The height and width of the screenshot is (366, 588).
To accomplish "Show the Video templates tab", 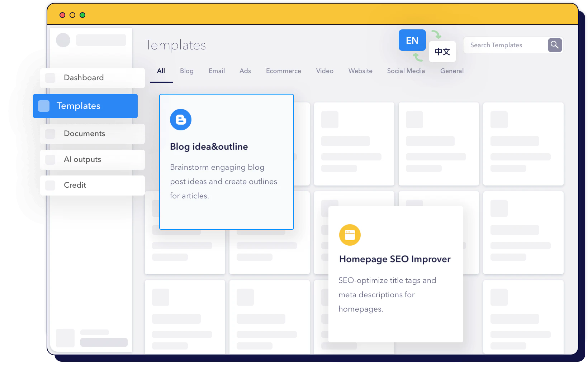I will point(325,71).
